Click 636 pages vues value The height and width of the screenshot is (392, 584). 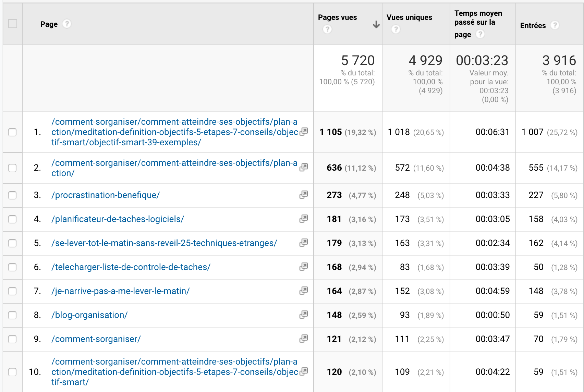334,168
